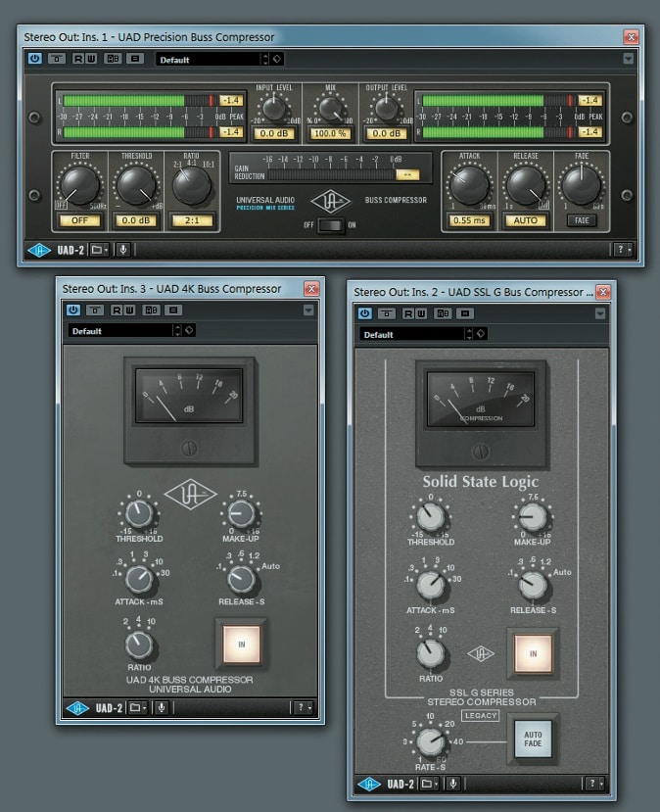This screenshot has width=660, height=812.
Task: Flip the OFF/ON power switch in Precision compressor
Action: tap(330, 225)
